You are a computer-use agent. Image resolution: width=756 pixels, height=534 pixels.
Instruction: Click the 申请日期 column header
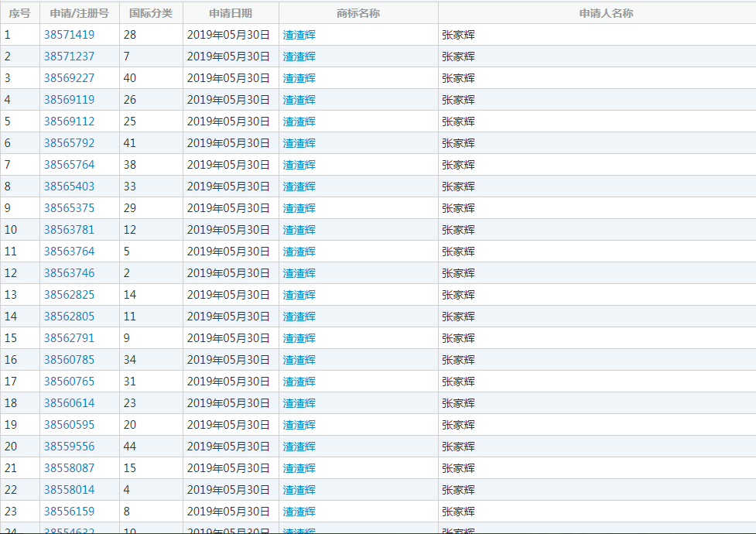[231, 13]
